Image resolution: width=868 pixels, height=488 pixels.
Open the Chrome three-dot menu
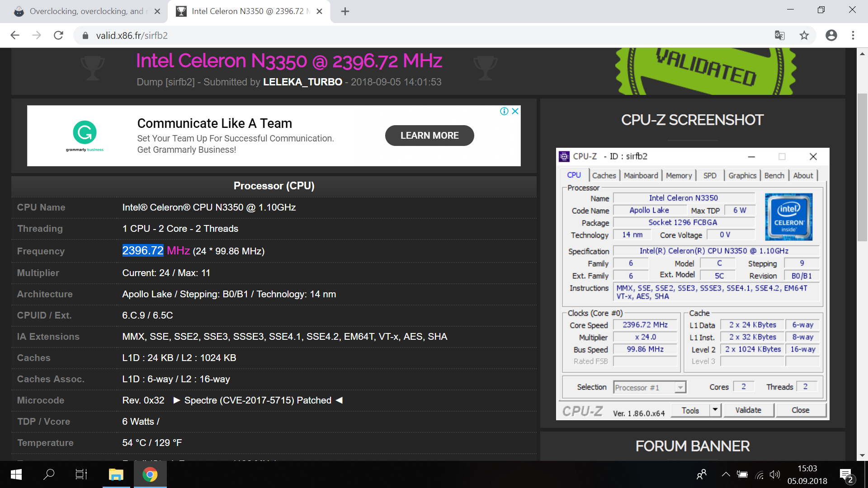coord(853,35)
